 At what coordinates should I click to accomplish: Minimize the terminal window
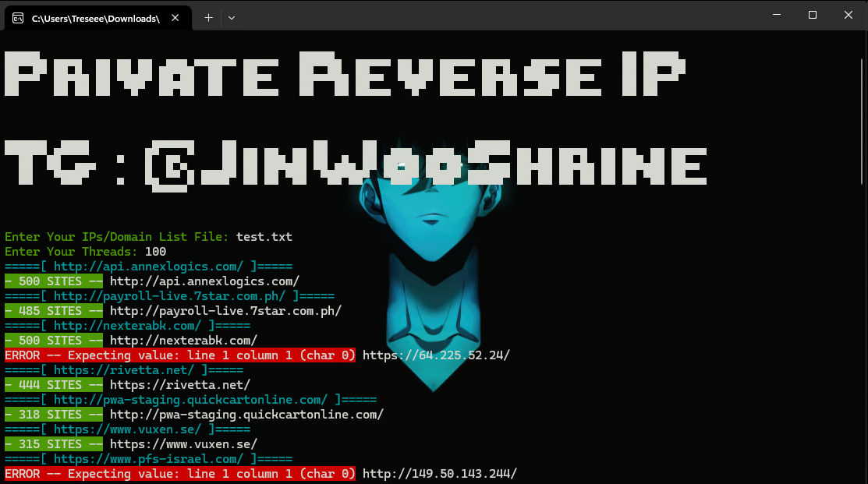777,15
